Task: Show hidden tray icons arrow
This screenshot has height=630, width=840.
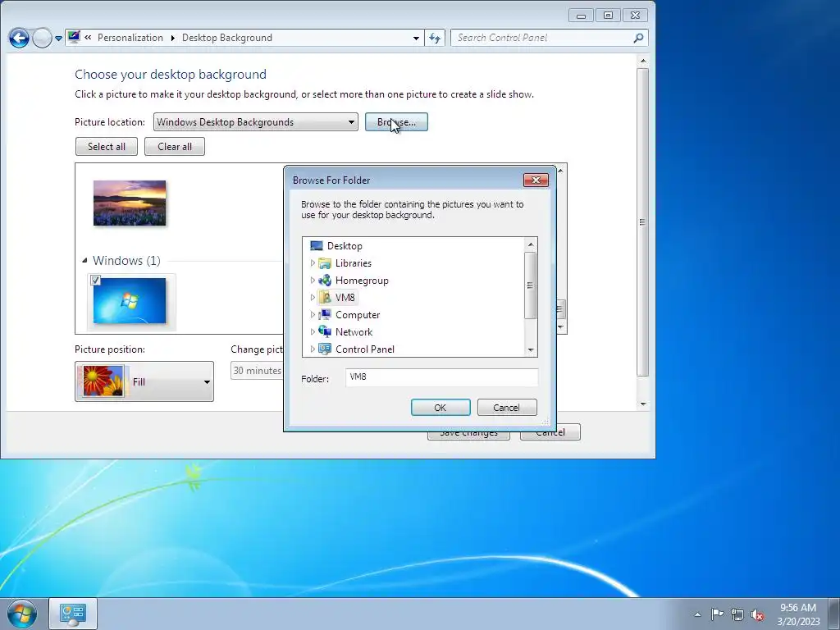Action: click(697, 614)
